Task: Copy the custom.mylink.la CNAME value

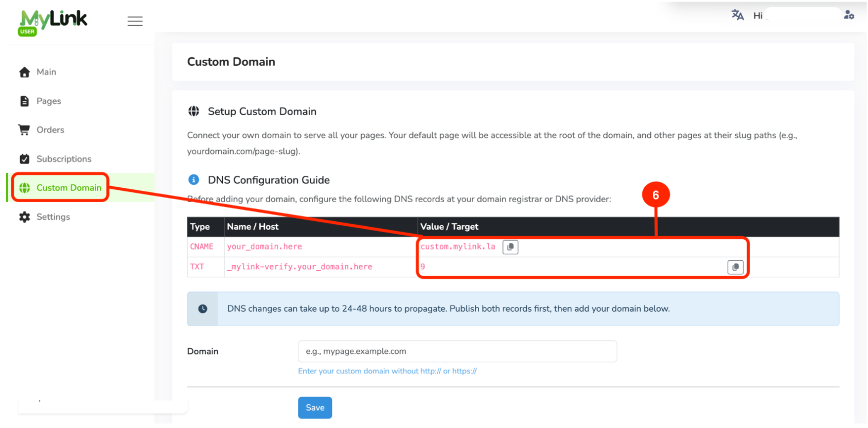Action: (x=510, y=247)
